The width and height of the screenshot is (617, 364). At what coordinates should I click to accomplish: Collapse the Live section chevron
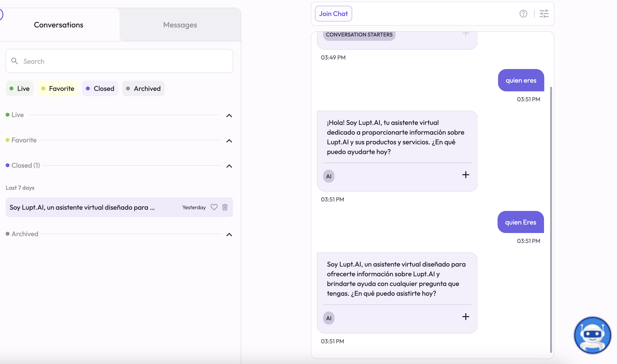click(229, 115)
